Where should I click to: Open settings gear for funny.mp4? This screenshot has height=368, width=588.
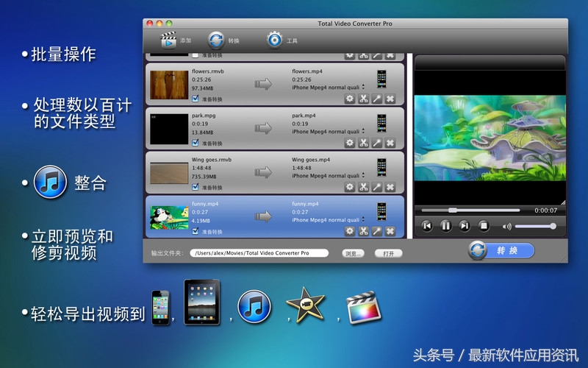click(x=350, y=231)
